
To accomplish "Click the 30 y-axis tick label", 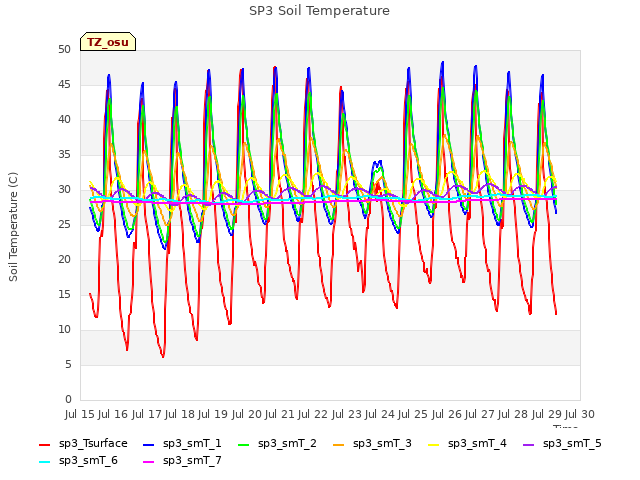I will coord(64,190).
